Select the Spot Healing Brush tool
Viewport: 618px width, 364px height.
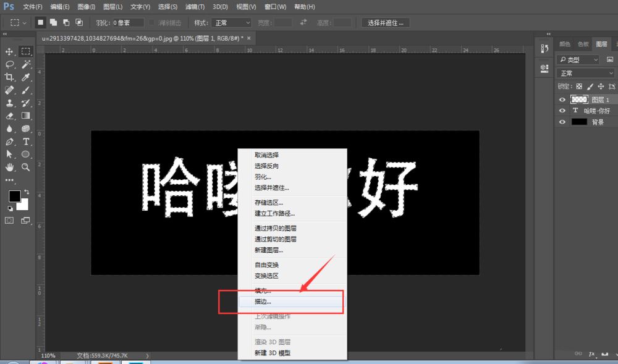[x=9, y=90]
